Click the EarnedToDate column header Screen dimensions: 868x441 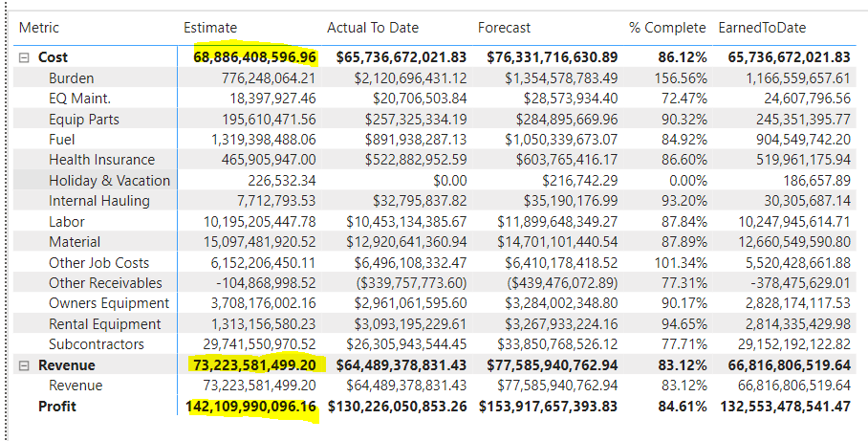tap(762, 28)
